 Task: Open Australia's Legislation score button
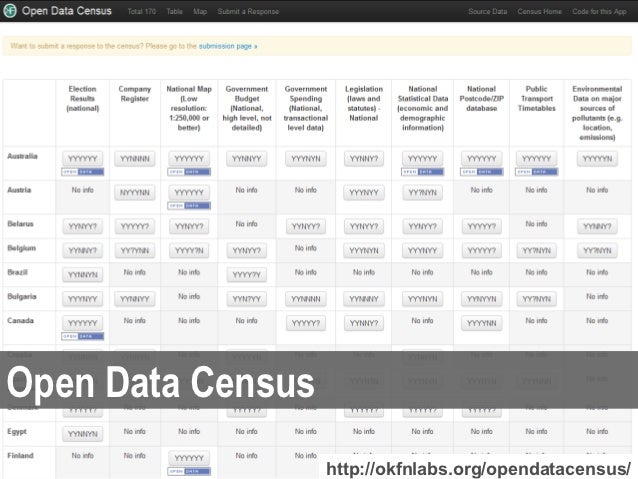point(364,159)
